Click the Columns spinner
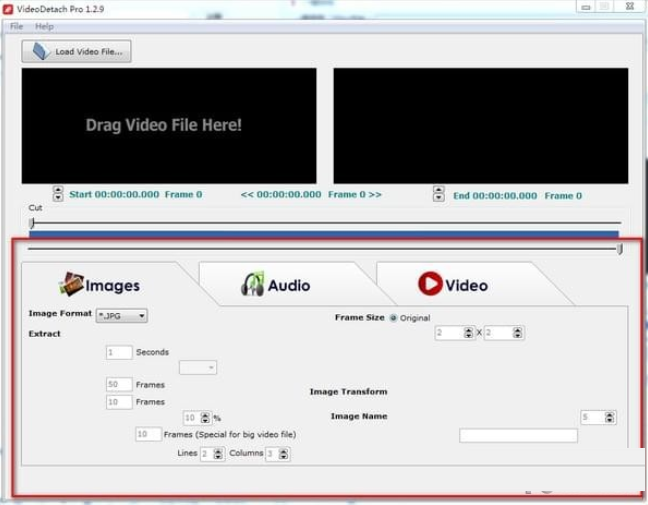Viewport: 648px width, 505px height. pos(278,454)
